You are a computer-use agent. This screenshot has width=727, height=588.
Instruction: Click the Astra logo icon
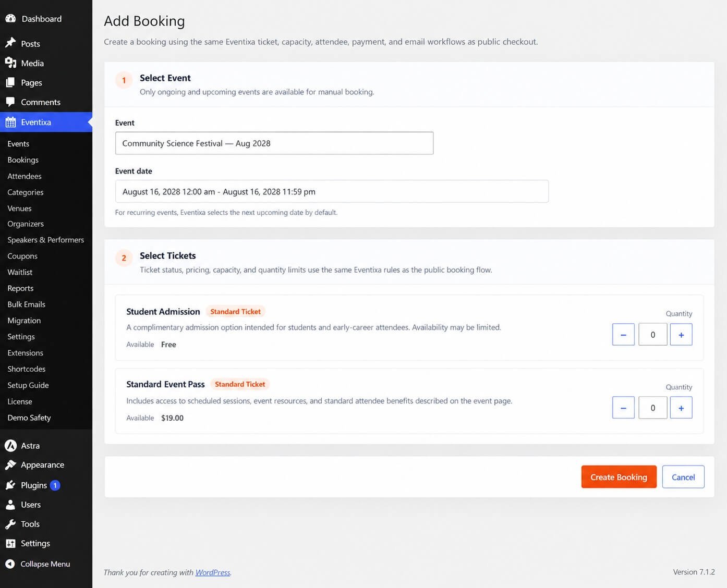(x=10, y=446)
